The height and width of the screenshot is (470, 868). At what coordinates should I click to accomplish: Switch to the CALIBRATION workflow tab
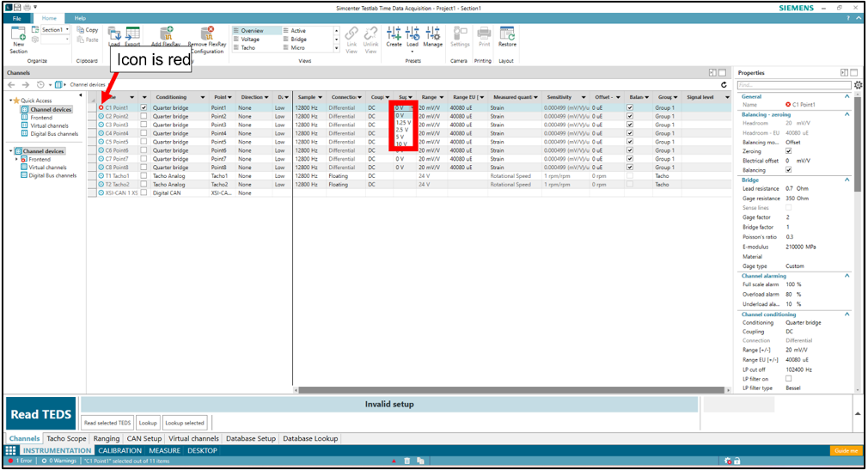(120, 450)
